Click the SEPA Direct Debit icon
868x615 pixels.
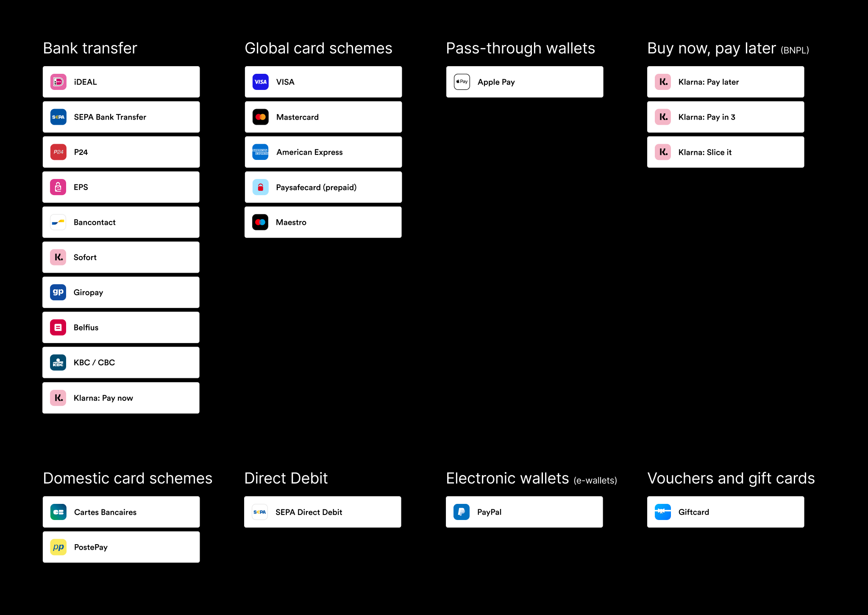coord(260,512)
